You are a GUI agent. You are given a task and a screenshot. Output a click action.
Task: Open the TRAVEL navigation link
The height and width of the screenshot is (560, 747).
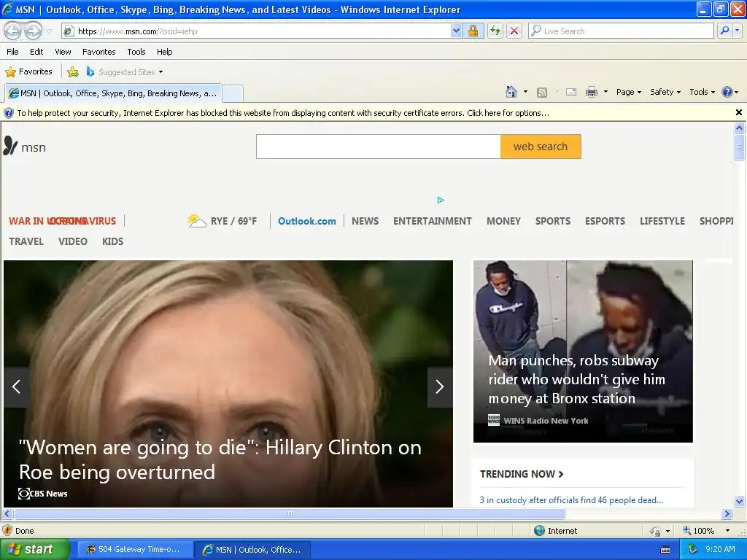(x=26, y=241)
